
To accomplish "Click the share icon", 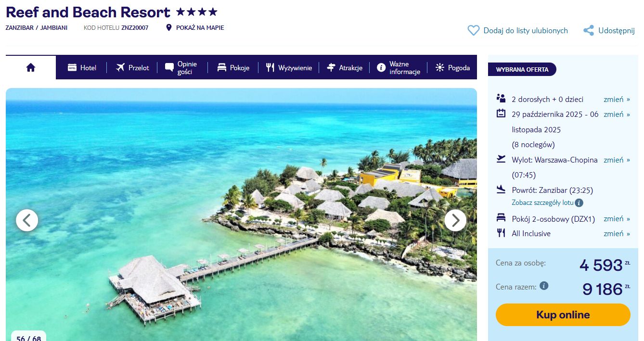I will [588, 30].
